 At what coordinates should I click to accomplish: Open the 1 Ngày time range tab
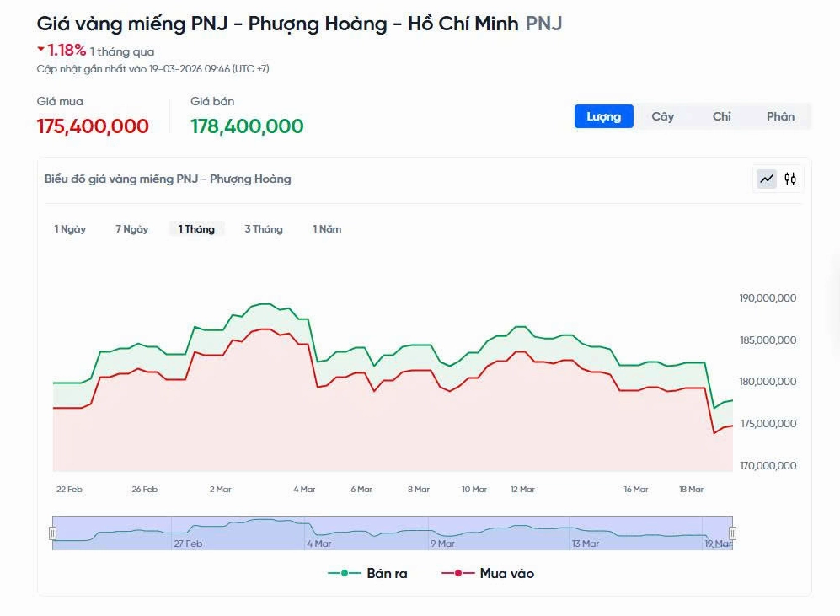70,228
